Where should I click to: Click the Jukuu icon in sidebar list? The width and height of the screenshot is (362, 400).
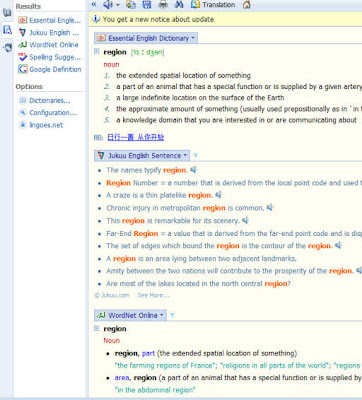[23, 33]
